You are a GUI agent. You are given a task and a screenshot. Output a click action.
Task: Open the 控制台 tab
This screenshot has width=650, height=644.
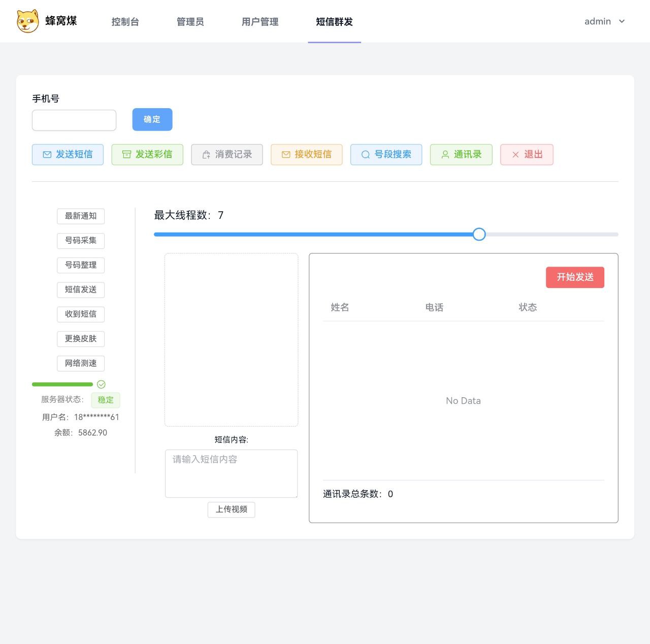point(125,22)
